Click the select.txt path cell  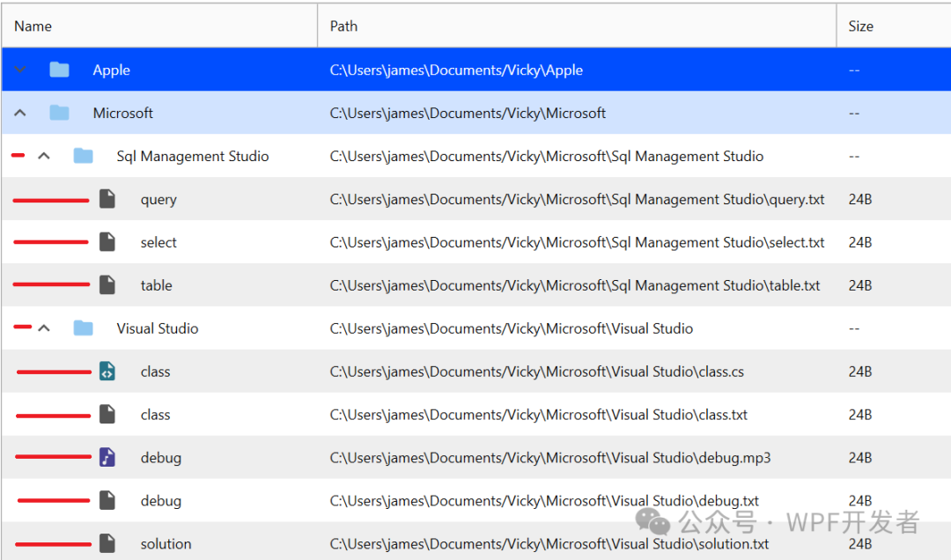click(577, 243)
